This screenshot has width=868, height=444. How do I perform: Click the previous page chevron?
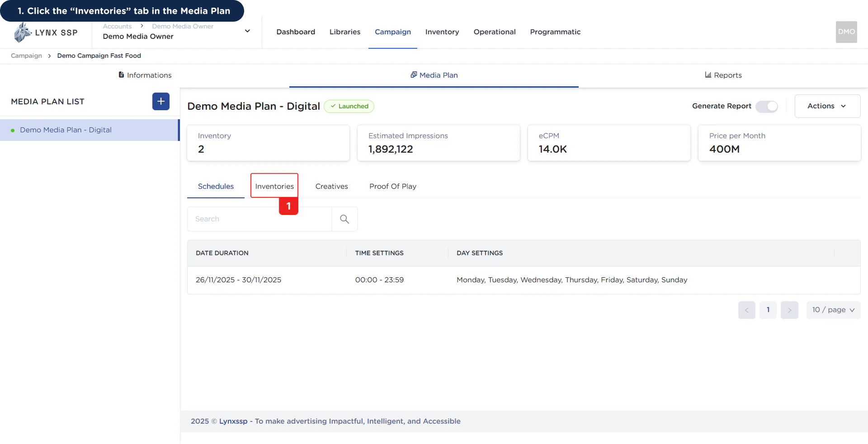click(x=747, y=310)
